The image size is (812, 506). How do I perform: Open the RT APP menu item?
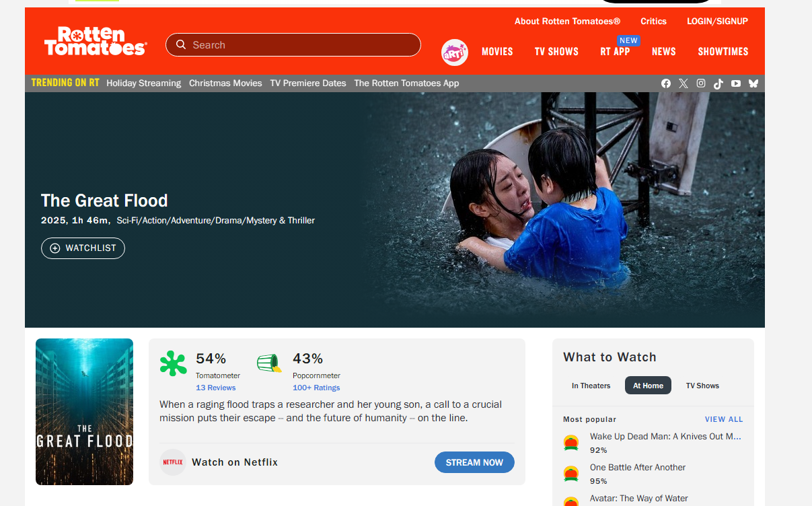615,52
